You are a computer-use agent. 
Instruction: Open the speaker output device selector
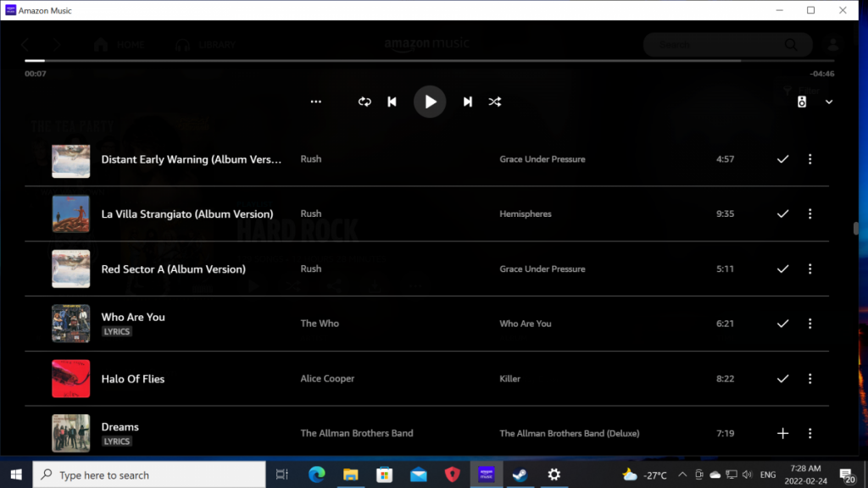(802, 102)
